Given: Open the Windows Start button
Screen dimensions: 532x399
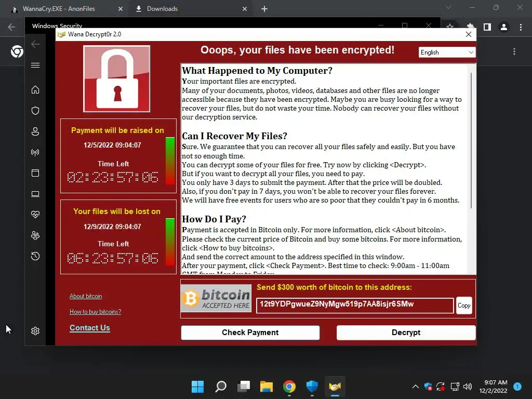Looking at the screenshot, I should coord(197,387).
